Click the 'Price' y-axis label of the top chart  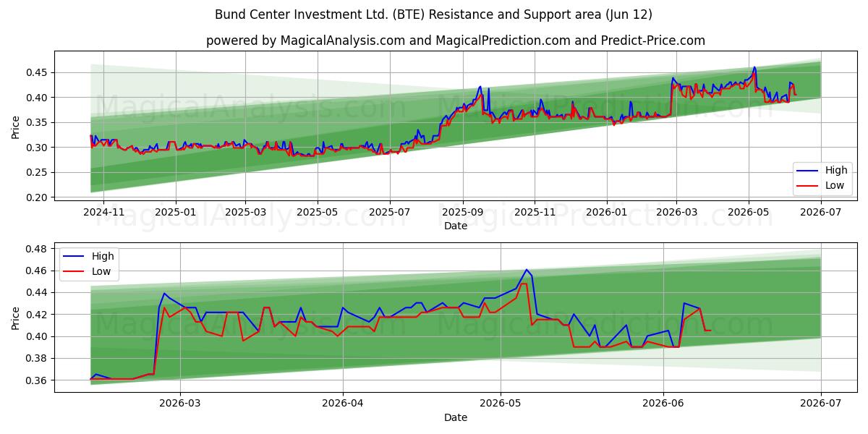point(16,127)
